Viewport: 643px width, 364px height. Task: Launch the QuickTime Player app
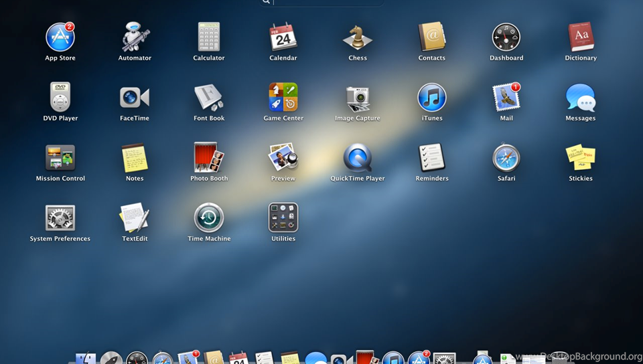click(x=358, y=158)
